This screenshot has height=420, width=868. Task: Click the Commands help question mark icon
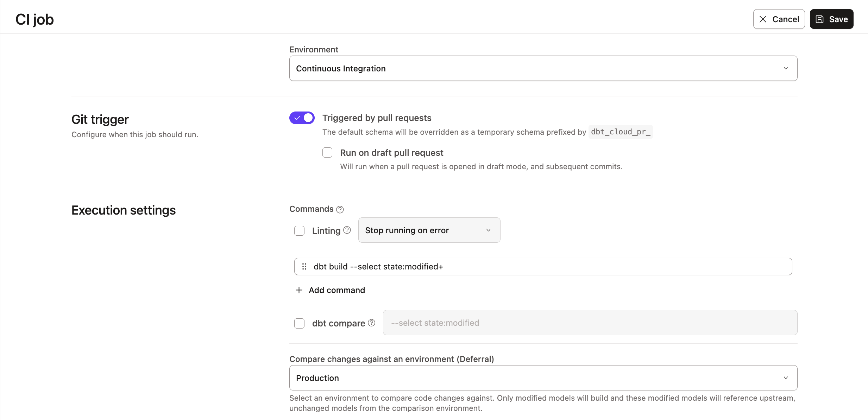click(340, 210)
